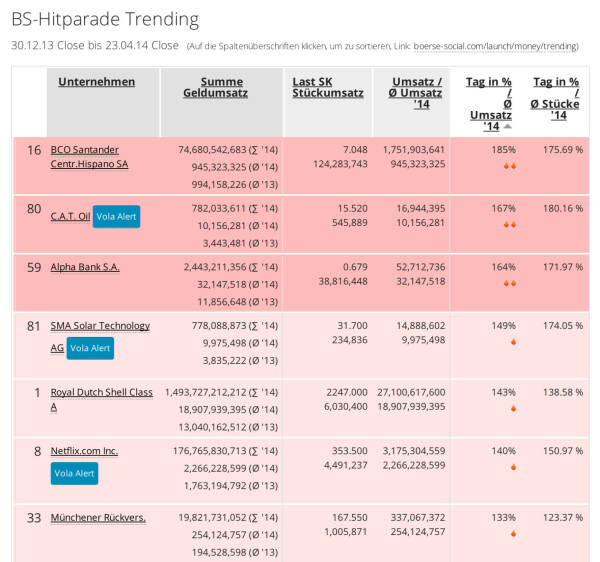Open the Alpha Bank S.A. company link
The image size is (600, 562).
coord(85,267)
